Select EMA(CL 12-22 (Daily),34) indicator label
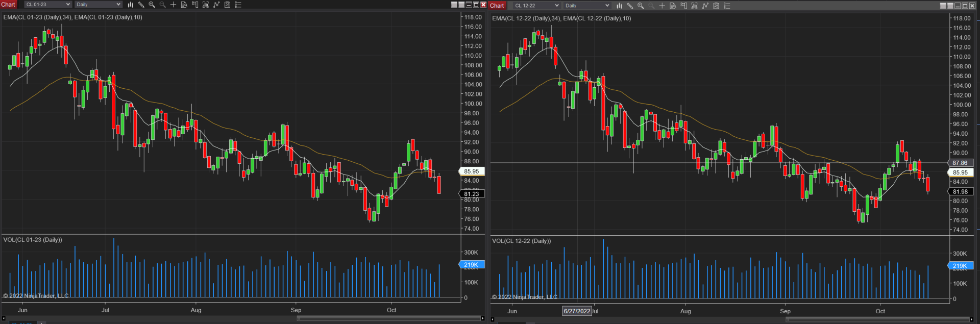Image resolution: width=980 pixels, height=324 pixels. (x=526, y=18)
